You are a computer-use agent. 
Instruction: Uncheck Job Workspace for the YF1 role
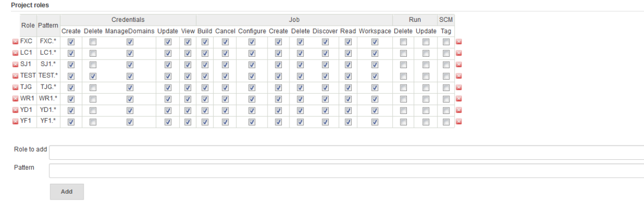(375, 122)
